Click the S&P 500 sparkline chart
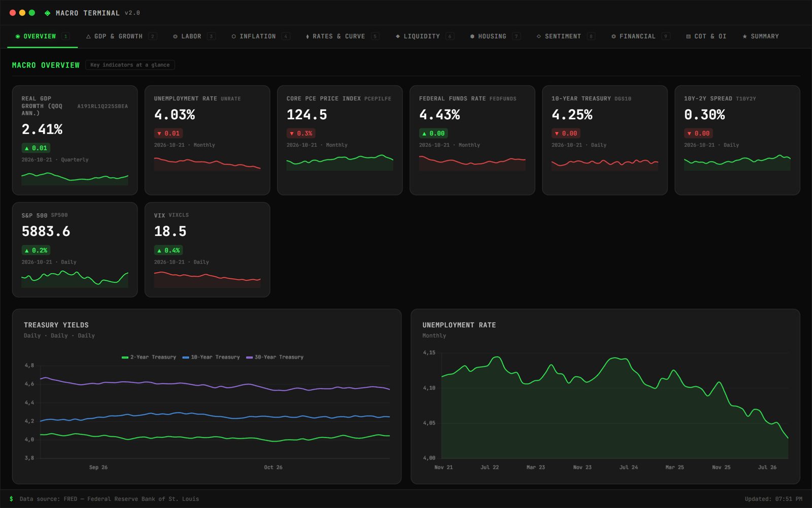The width and height of the screenshot is (812, 508). pos(75,279)
